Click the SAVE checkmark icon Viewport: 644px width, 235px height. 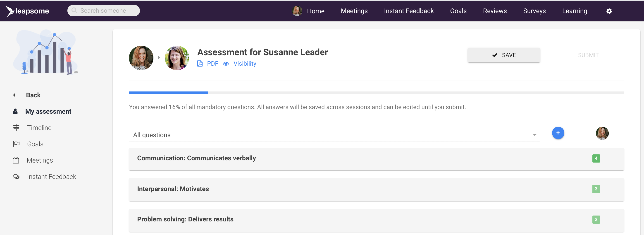point(494,55)
